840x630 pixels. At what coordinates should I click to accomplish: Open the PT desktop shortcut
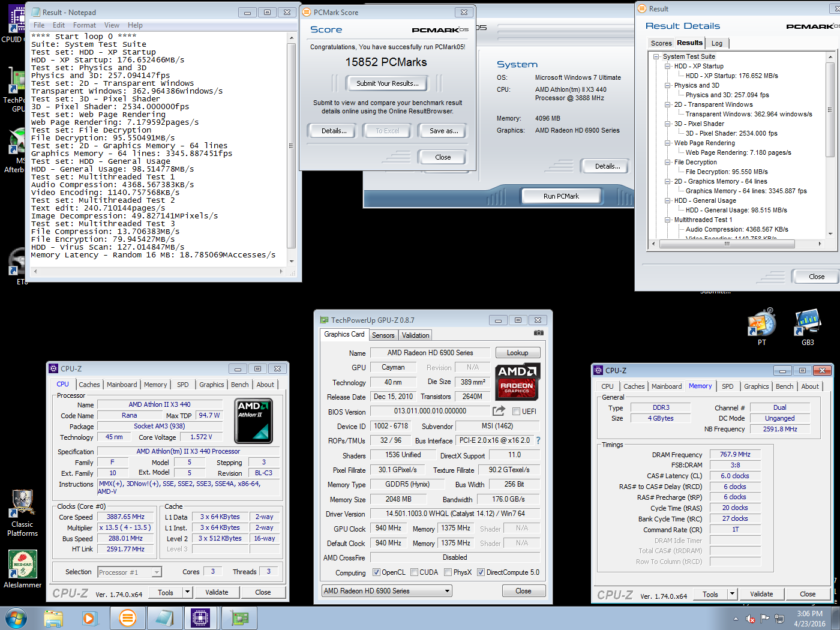coord(762,328)
